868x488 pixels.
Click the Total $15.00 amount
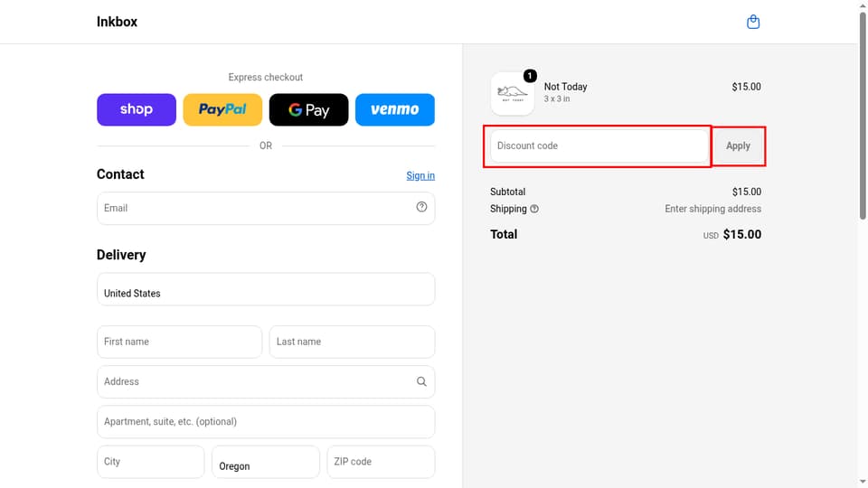741,235
